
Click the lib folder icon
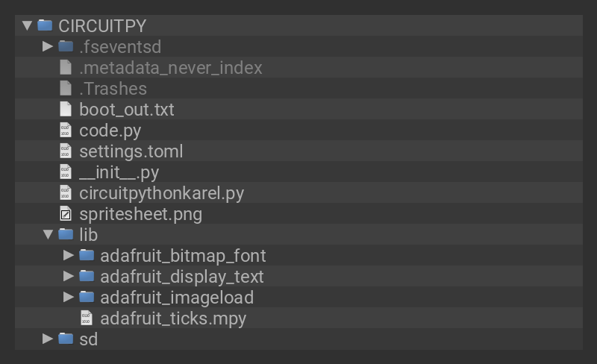pos(66,235)
